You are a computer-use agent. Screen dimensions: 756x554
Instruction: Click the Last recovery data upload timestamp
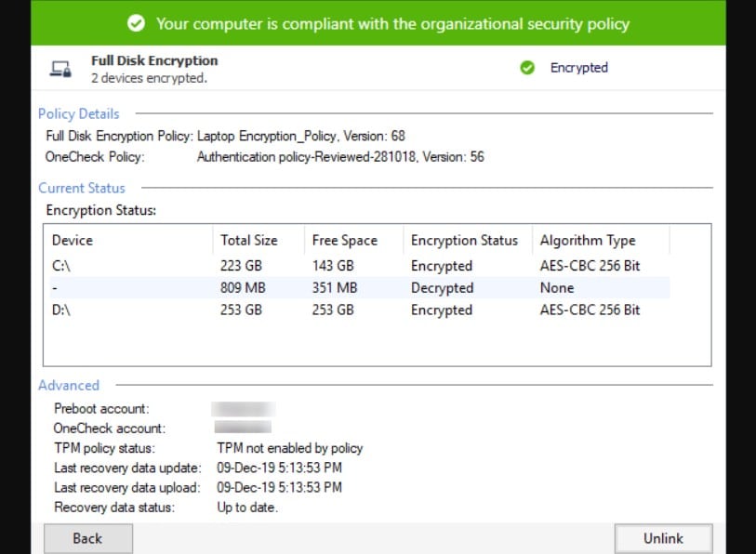click(280, 487)
